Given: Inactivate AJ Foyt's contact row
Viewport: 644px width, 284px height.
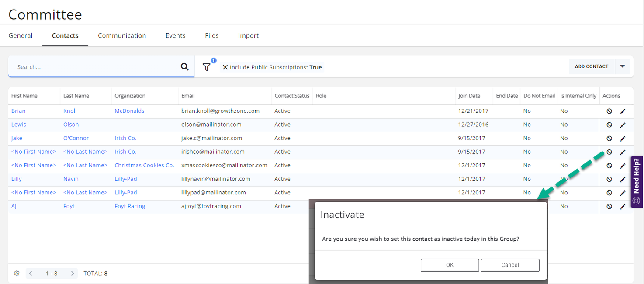Looking at the screenshot, I should point(609,207).
